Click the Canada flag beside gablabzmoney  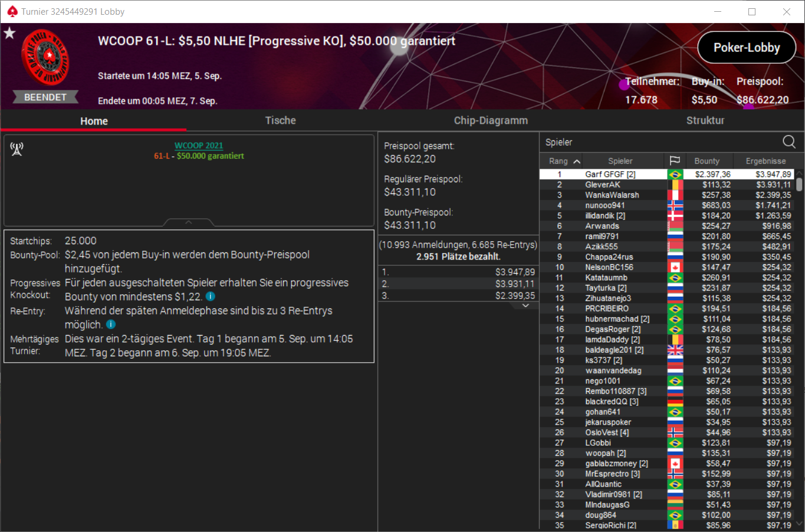click(675, 464)
